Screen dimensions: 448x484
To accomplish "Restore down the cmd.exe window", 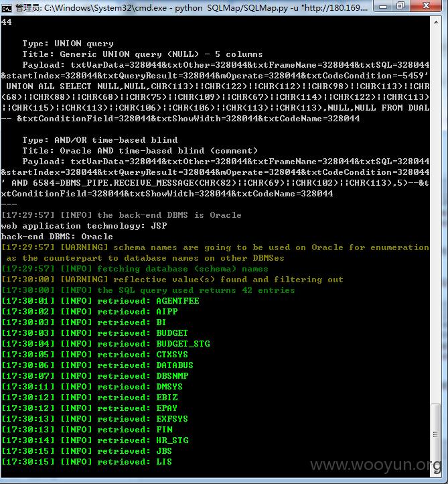I will 400,6.
